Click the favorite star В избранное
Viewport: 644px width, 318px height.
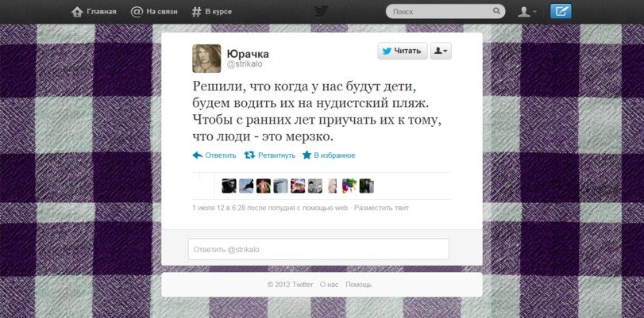pos(307,155)
